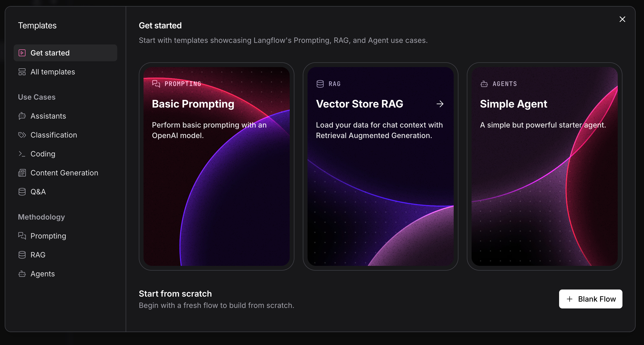
Task: Click the sidebar Agents robot icon
Action: (22, 274)
